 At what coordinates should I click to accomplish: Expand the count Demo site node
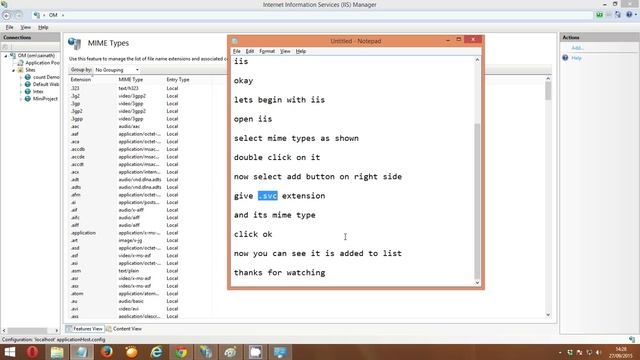(x=21, y=77)
